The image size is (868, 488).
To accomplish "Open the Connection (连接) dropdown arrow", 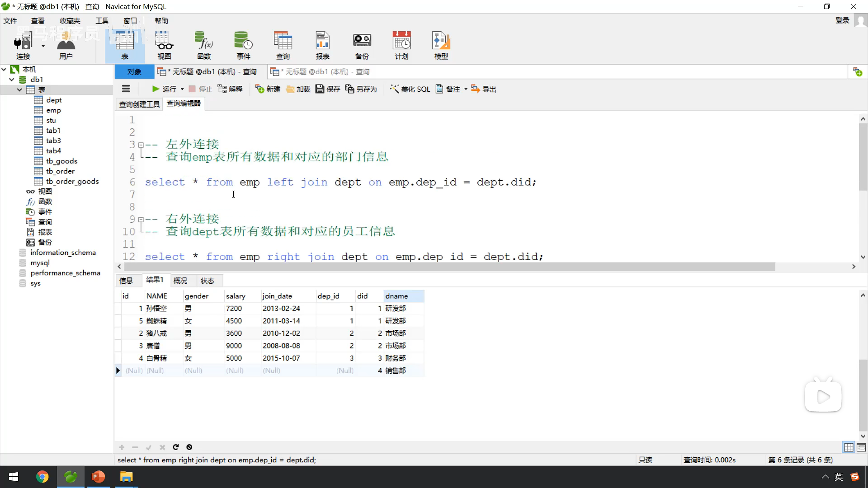I will coord(43,46).
